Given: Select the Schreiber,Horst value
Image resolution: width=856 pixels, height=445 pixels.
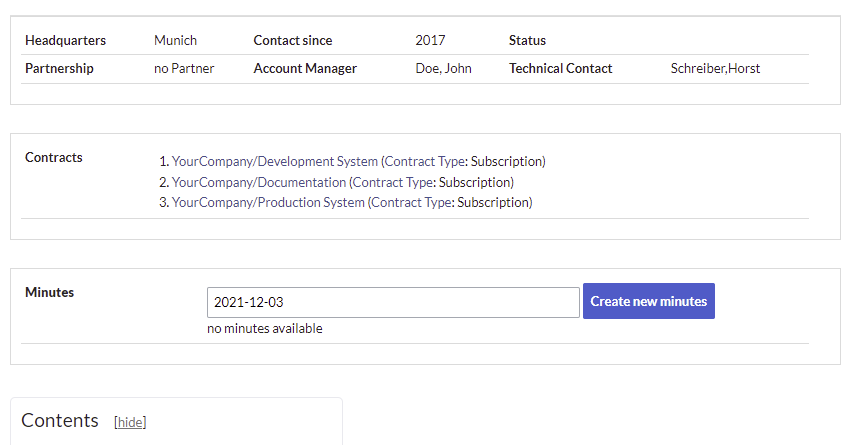Looking at the screenshot, I should 715,68.
